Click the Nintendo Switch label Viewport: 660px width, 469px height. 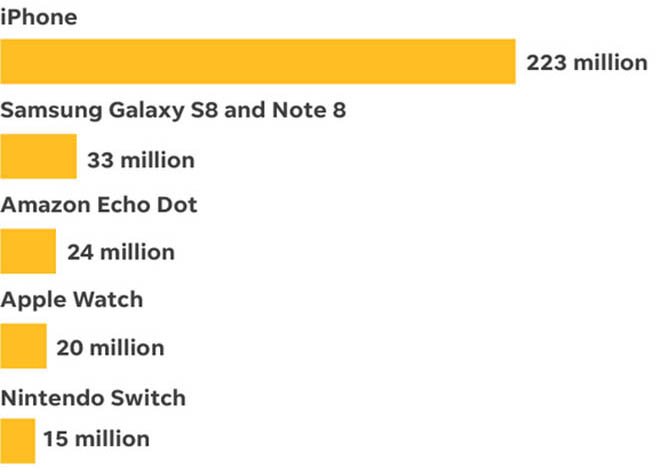coord(93,398)
